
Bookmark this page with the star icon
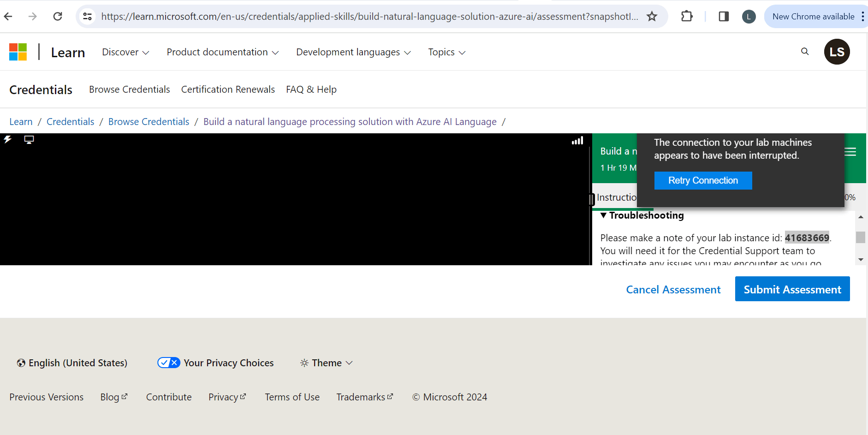pos(652,17)
